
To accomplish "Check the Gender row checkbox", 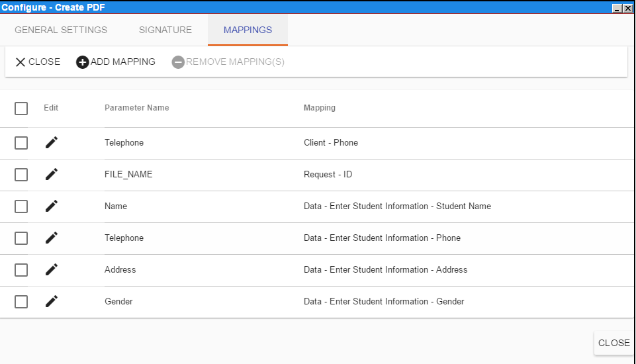I will (x=21, y=302).
